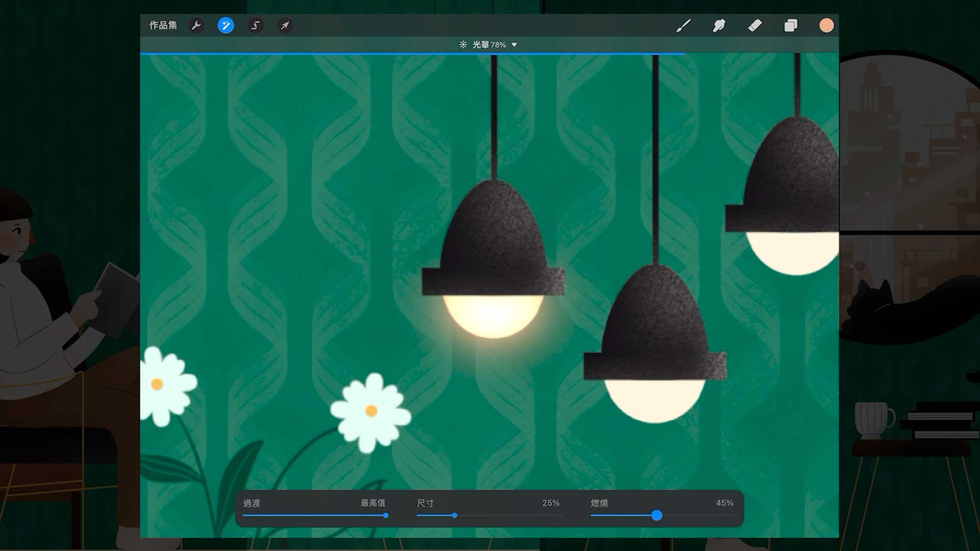
Task: Click the 燃燒 slider handle
Action: (657, 515)
